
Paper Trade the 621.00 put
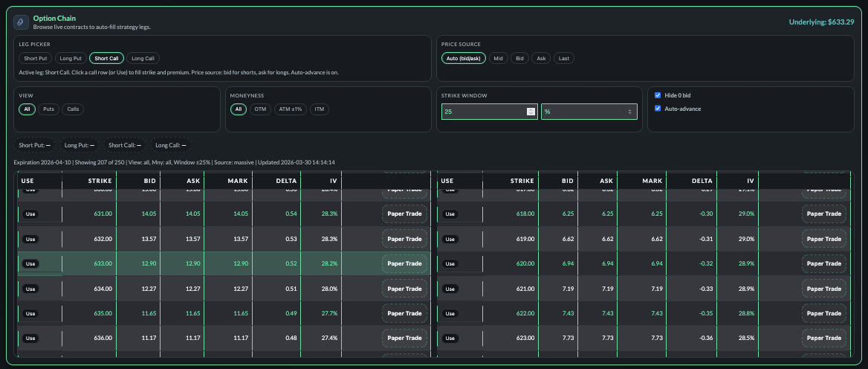824,289
